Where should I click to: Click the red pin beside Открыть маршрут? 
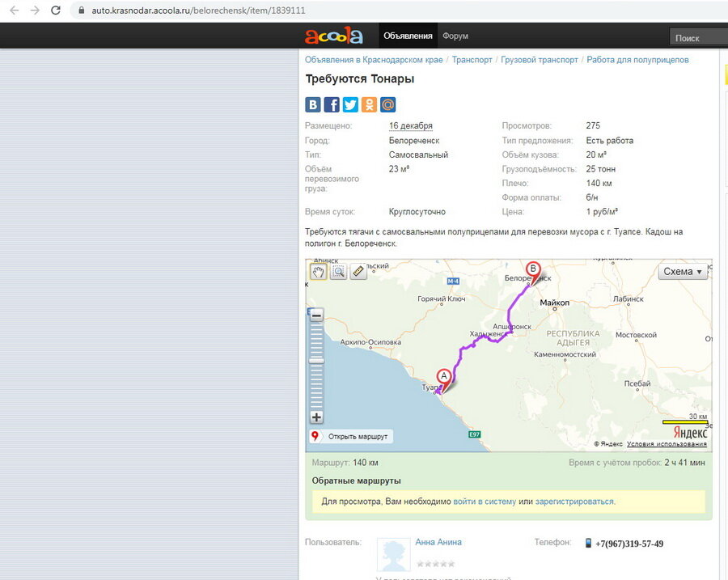[315, 436]
